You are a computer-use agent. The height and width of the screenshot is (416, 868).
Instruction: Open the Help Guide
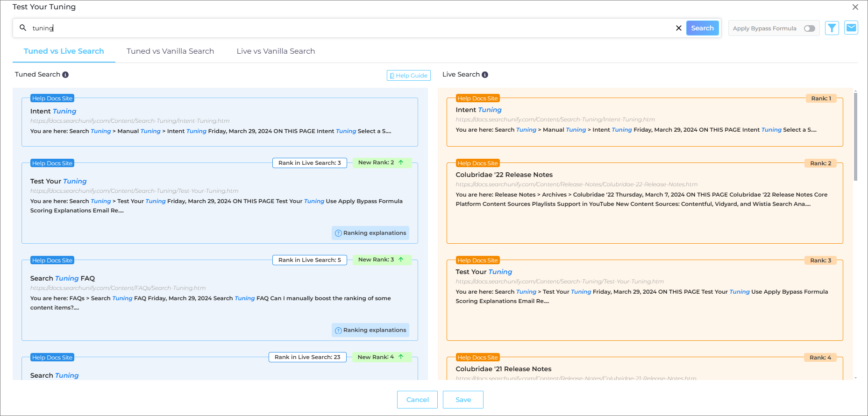point(408,76)
